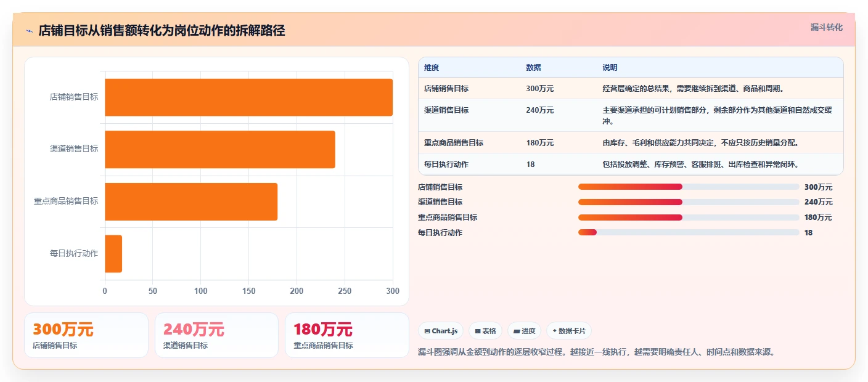Image resolution: width=868 pixels, height=382 pixels.
Task: Click the page title 店铺目标从销售额转化为岗位动作的拆解路径
Action: point(162,31)
